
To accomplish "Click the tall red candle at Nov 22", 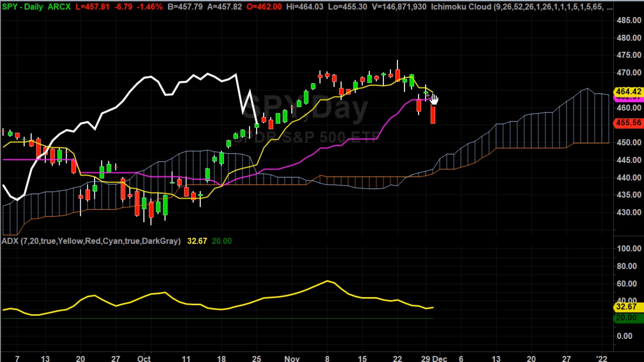I will click(397, 75).
